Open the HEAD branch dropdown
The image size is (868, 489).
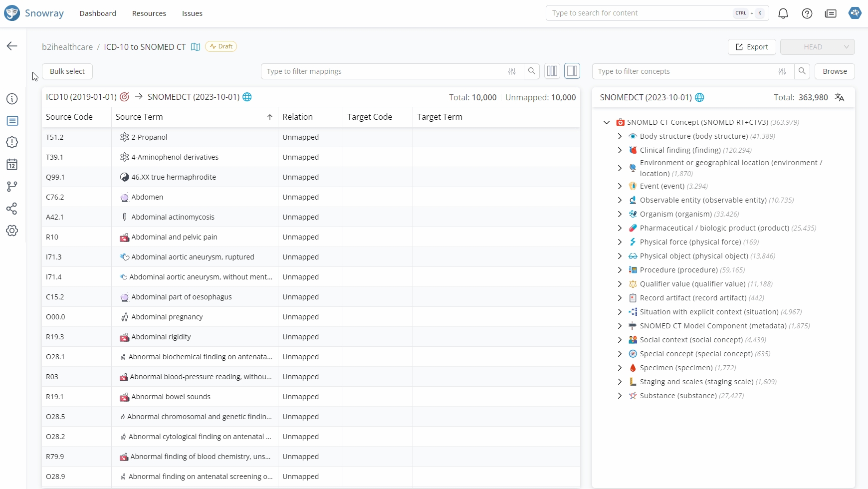coord(817,47)
